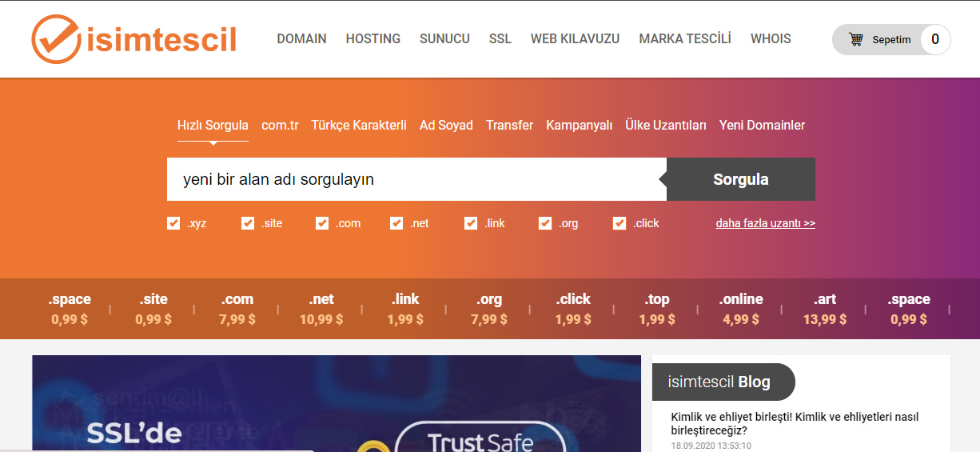Image resolution: width=980 pixels, height=452 pixels.
Task: Open the shopping cart icon
Action: (856, 39)
